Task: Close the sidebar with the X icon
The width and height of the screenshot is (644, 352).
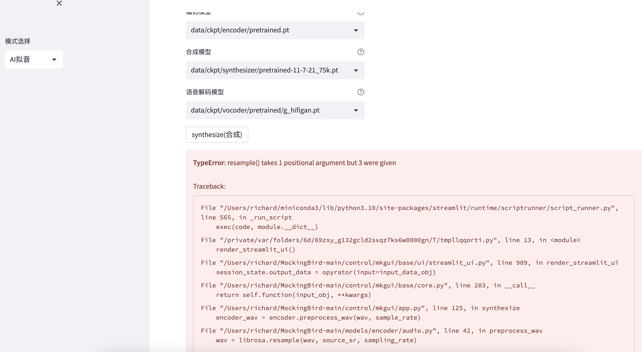Action: 59,3
